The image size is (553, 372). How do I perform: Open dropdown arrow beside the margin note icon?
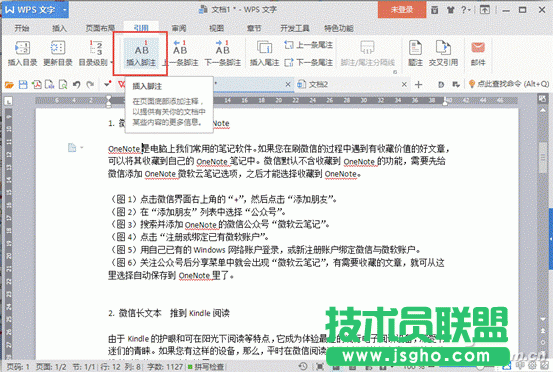pos(81,147)
